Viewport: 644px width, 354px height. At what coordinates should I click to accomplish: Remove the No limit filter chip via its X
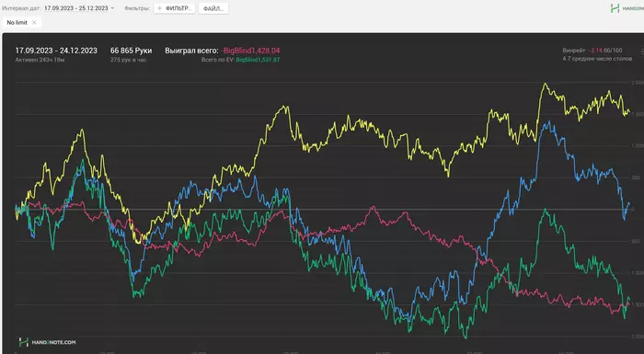34,23
